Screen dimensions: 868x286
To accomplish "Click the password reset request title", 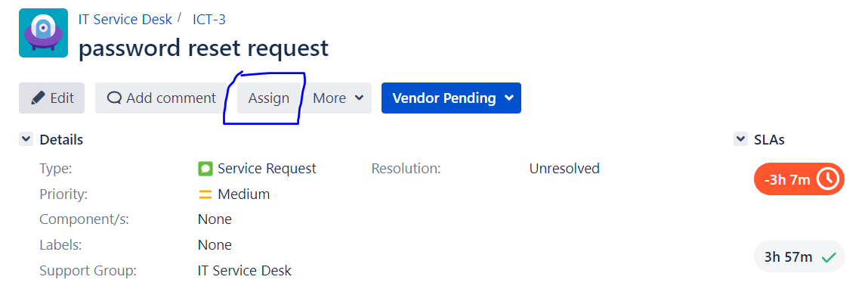I will [204, 48].
